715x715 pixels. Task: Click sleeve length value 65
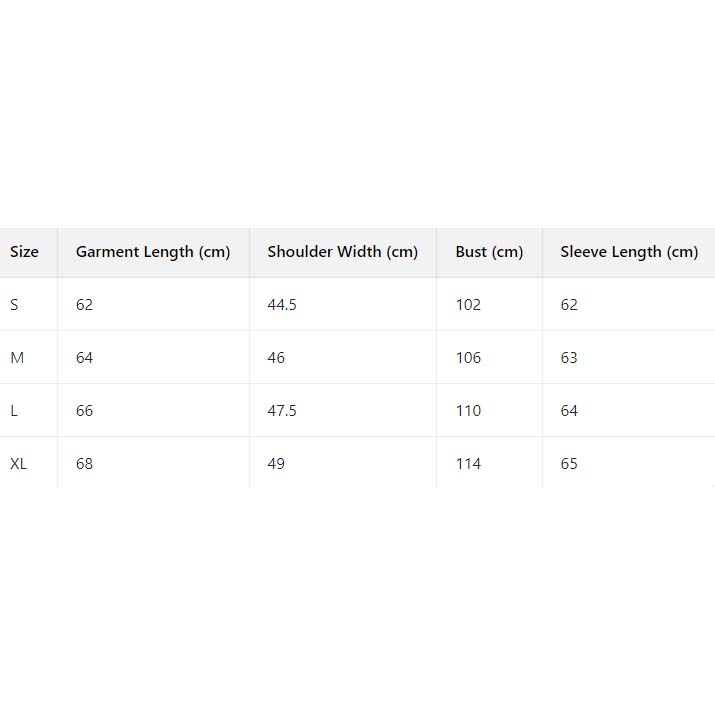569,464
